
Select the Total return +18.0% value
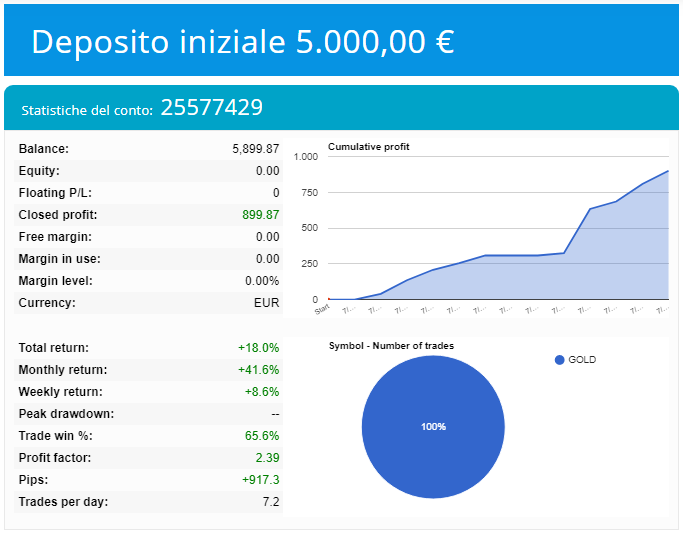pos(258,348)
